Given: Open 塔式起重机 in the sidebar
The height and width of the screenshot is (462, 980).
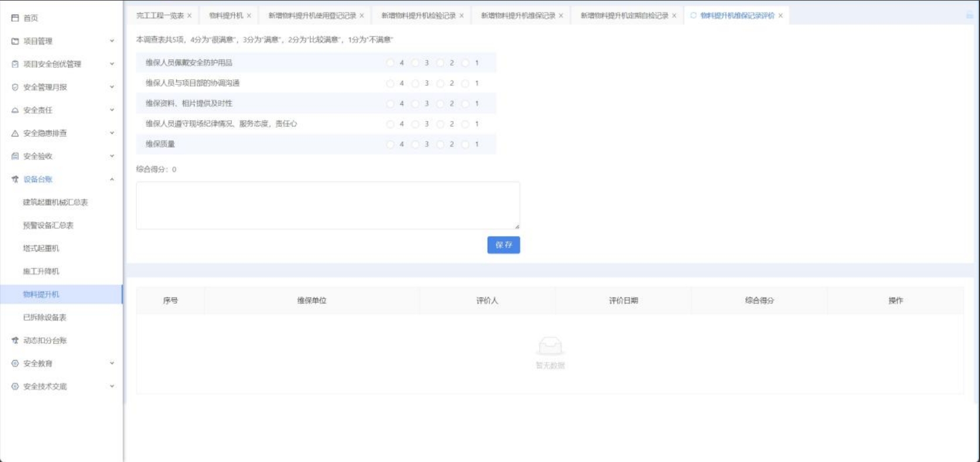Looking at the screenshot, I should 41,248.
